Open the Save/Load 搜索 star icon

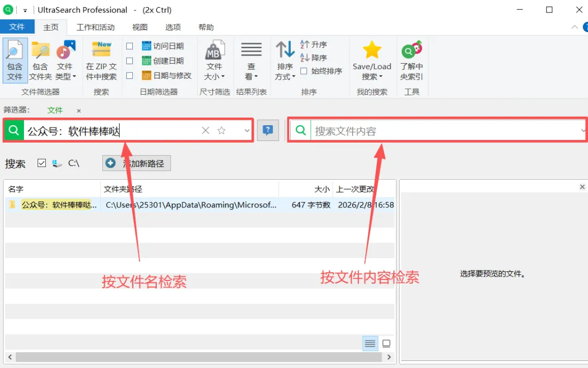point(372,50)
